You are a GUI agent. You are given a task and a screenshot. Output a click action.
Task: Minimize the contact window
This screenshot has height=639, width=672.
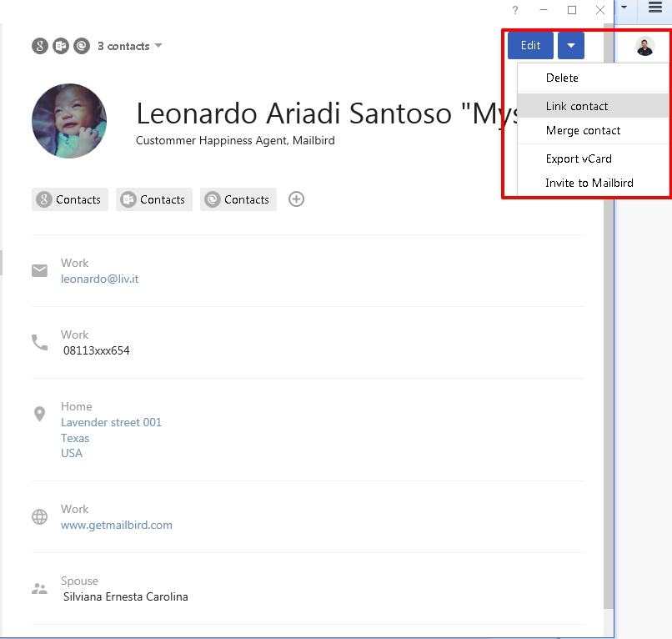pos(544,10)
